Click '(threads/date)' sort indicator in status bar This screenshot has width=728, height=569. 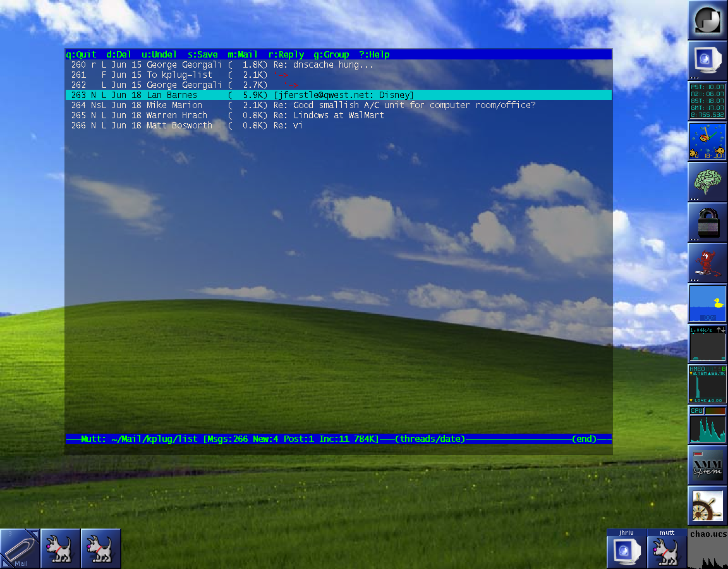tap(430, 439)
